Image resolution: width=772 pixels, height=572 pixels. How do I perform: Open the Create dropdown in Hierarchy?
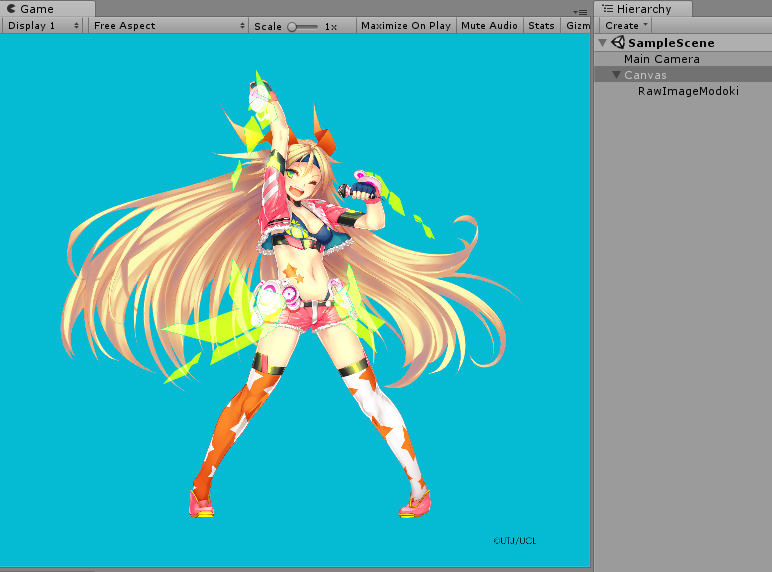click(625, 25)
